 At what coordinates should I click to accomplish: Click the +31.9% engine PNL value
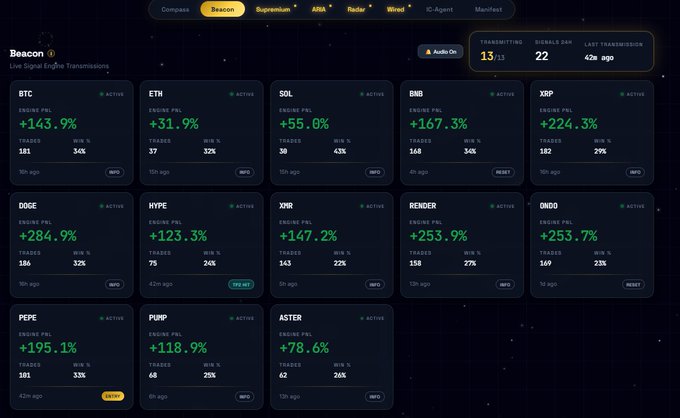click(173, 124)
